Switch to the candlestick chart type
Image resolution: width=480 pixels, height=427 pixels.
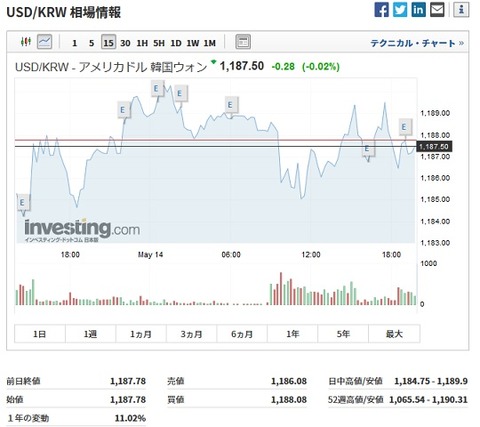click(x=26, y=42)
